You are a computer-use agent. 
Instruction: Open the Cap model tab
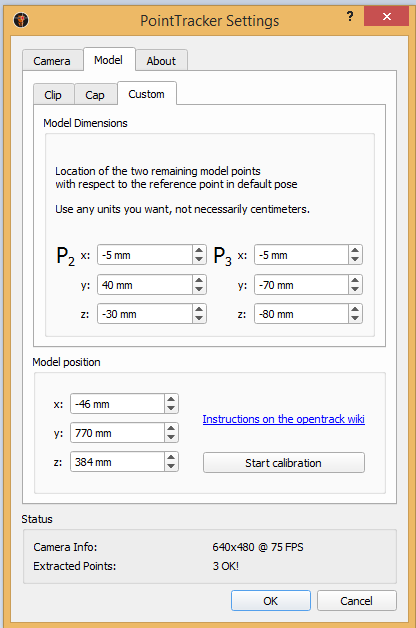[x=95, y=95]
